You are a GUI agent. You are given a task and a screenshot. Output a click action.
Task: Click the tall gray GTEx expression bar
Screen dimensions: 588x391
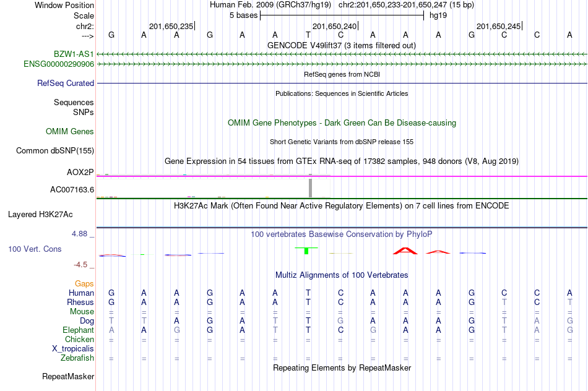[x=311, y=188]
